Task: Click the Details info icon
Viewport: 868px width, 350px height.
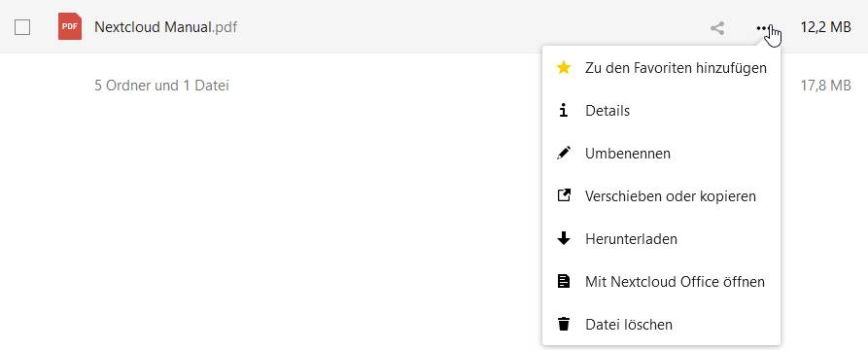Action: pos(563,111)
